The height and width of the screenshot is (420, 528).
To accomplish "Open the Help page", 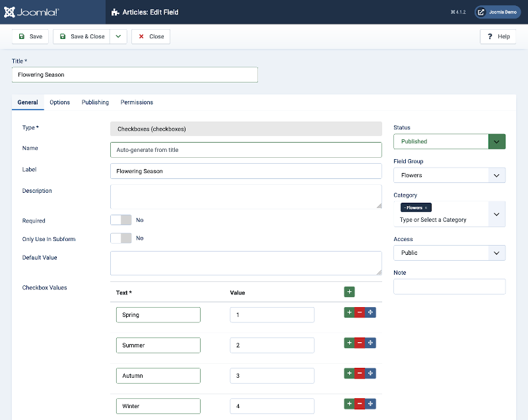I will (x=498, y=36).
